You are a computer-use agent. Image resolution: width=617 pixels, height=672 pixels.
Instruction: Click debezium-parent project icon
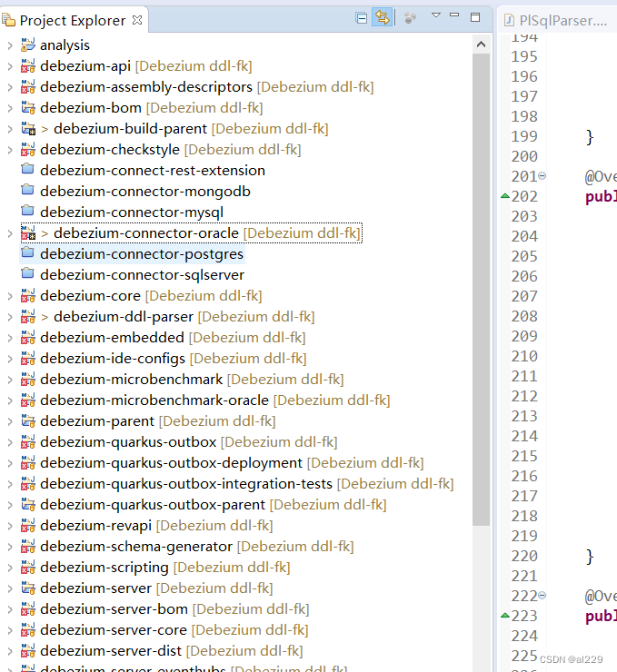coord(28,420)
